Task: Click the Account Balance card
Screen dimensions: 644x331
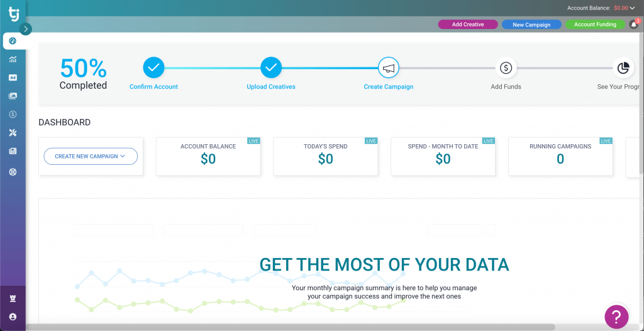Action: (x=208, y=156)
